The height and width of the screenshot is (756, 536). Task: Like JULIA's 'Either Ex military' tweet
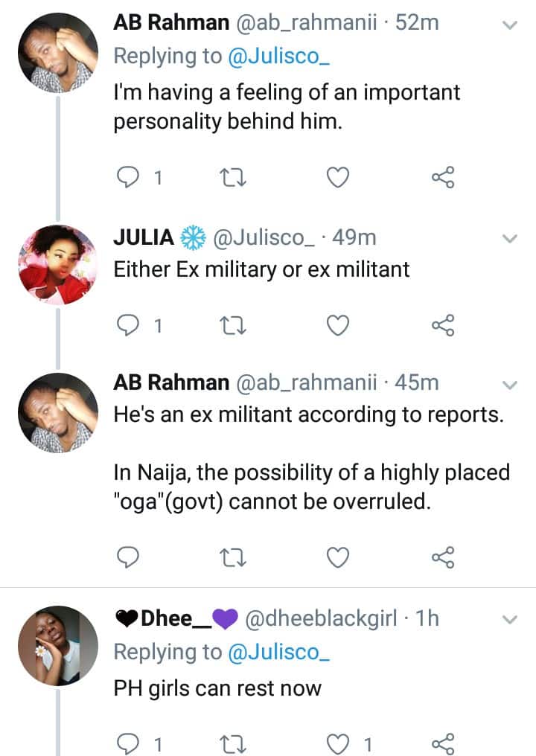tap(339, 325)
